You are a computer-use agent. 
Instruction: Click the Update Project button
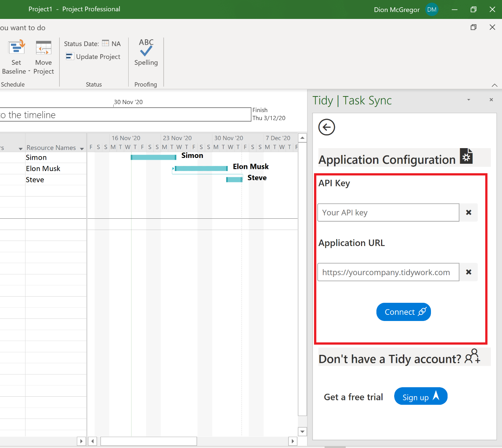point(93,57)
